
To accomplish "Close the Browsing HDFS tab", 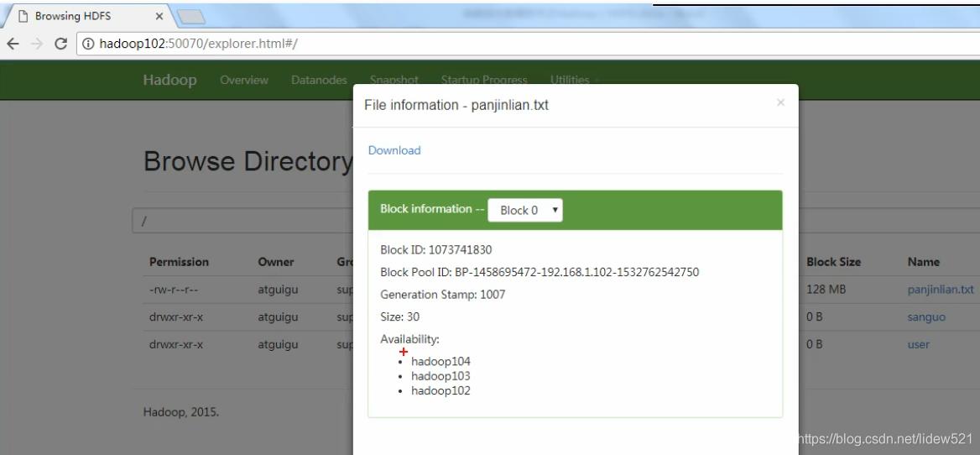I will (x=159, y=16).
